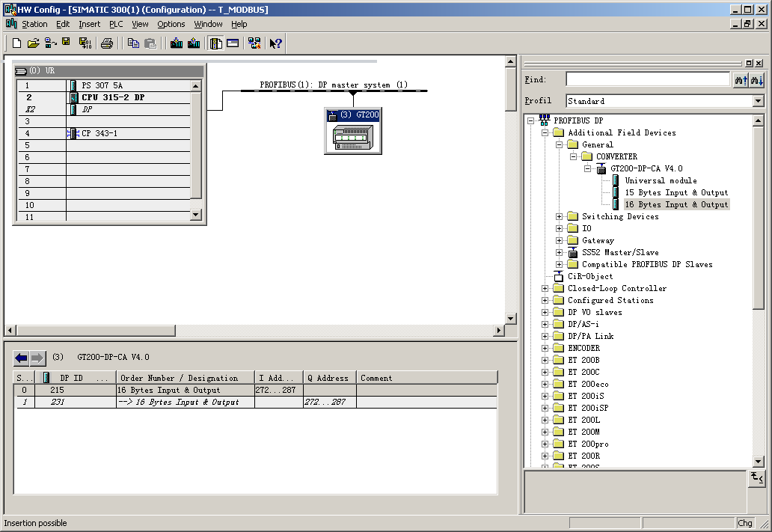Click the Upload to PG toolbar icon
Viewport: 772px width, 532px height.
point(194,43)
